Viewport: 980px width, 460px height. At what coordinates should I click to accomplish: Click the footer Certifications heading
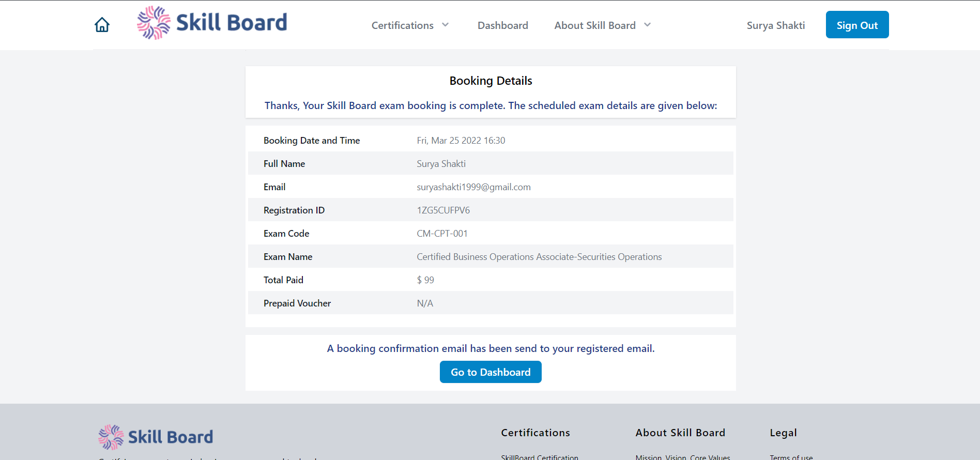click(x=535, y=433)
